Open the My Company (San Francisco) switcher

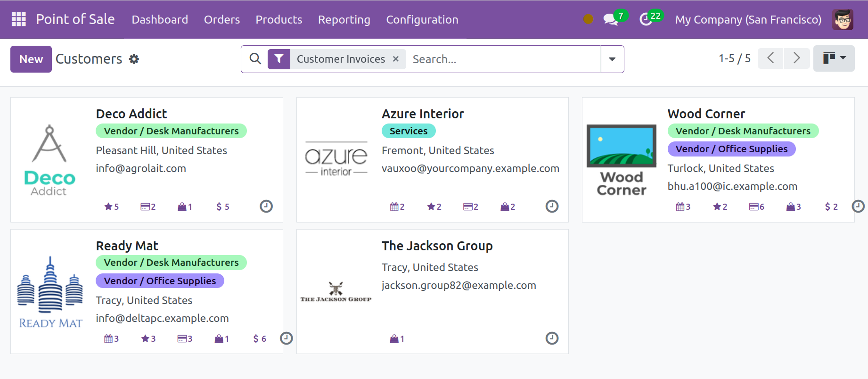tap(748, 19)
